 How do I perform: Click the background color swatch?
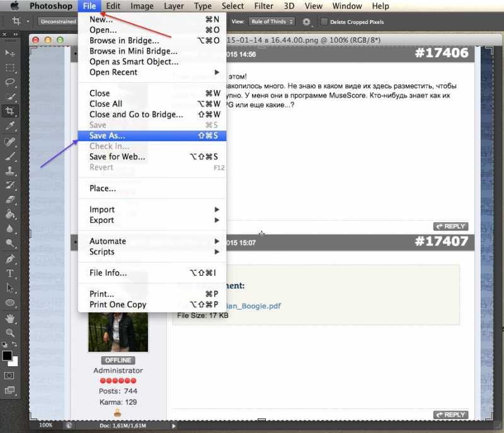coord(14,363)
